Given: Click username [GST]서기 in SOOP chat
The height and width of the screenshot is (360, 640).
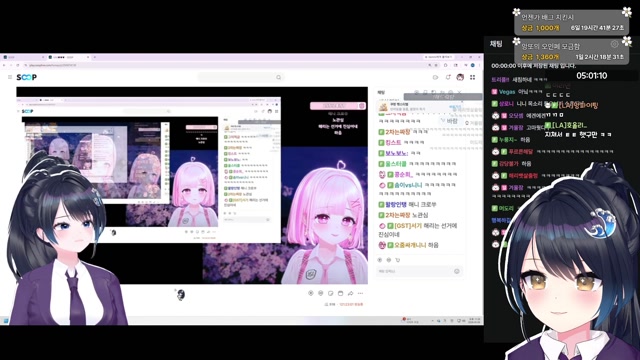Looking at the screenshot, I should click(x=408, y=226).
